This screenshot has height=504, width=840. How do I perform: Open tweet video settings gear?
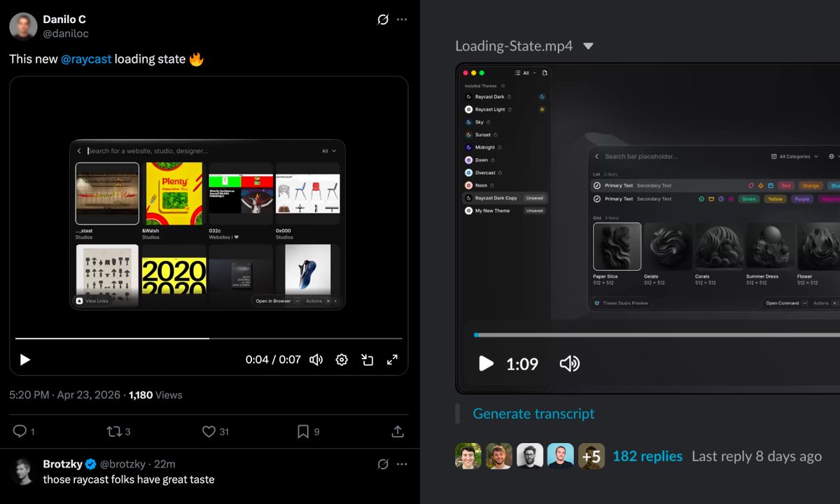click(342, 360)
